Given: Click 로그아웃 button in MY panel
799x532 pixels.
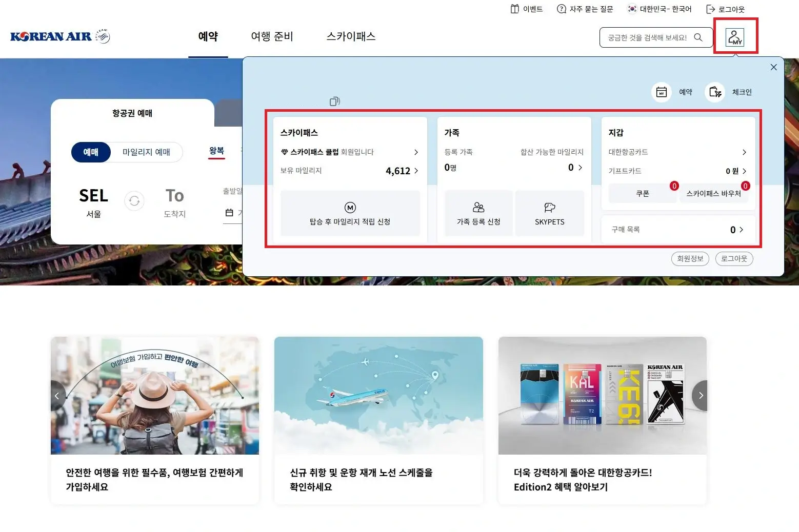Looking at the screenshot, I should [734, 259].
